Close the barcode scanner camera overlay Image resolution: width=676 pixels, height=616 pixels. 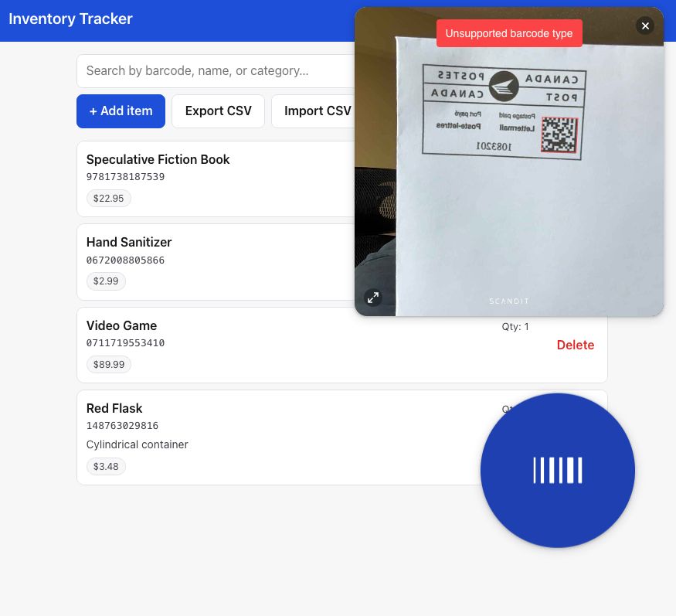coord(645,26)
